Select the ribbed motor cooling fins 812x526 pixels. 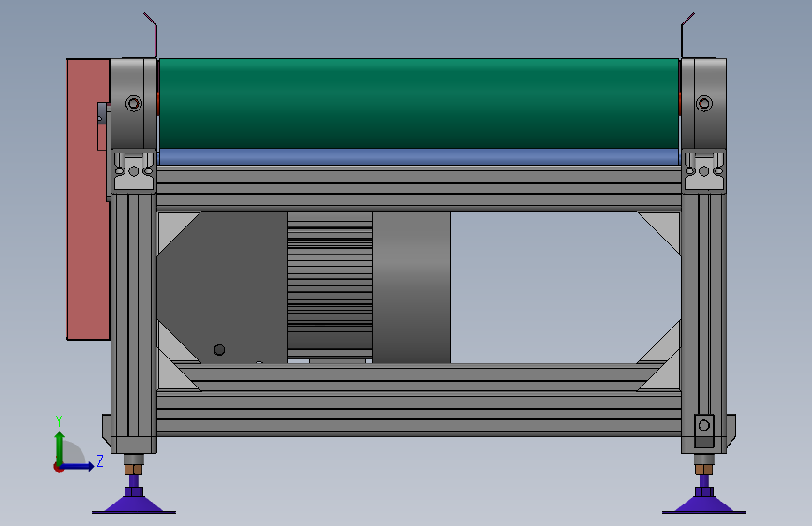tap(330, 285)
